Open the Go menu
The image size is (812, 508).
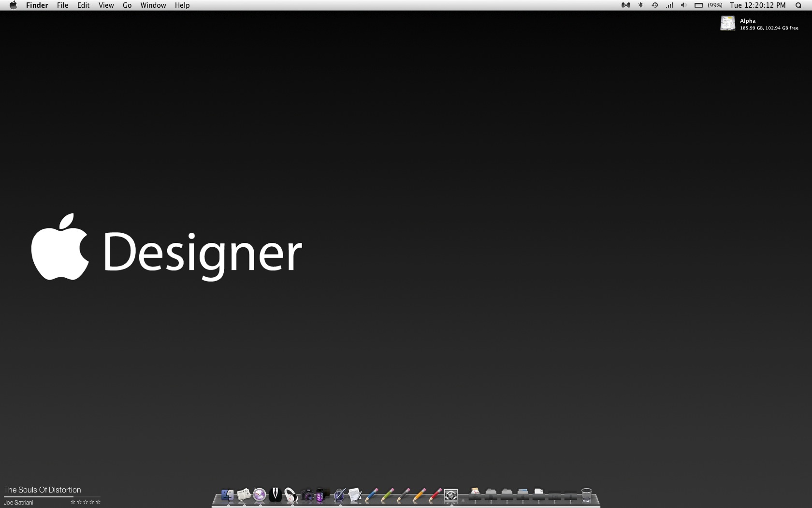127,5
